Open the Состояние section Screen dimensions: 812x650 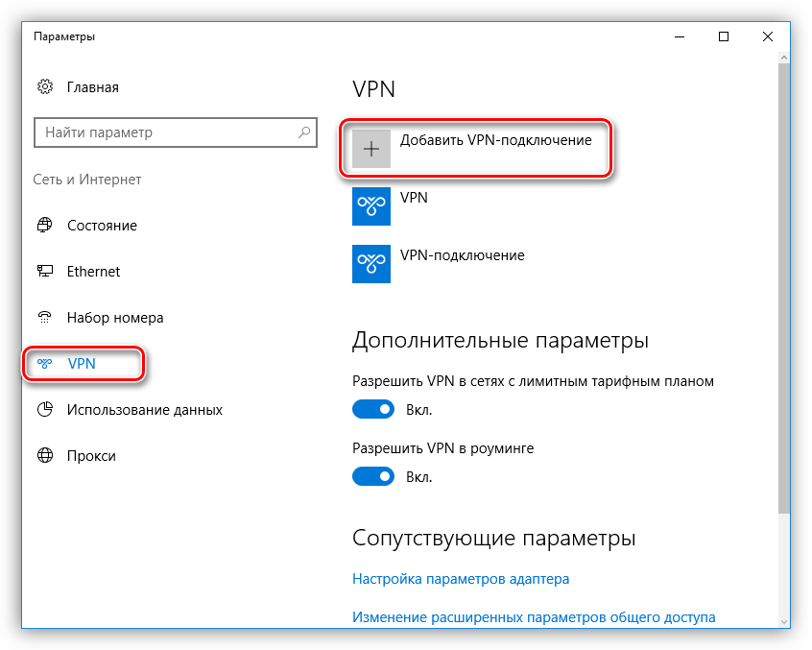(x=102, y=226)
